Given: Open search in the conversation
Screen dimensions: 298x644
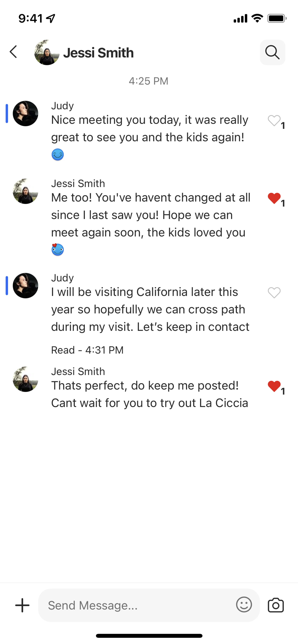Looking at the screenshot, I should point(272,53).
